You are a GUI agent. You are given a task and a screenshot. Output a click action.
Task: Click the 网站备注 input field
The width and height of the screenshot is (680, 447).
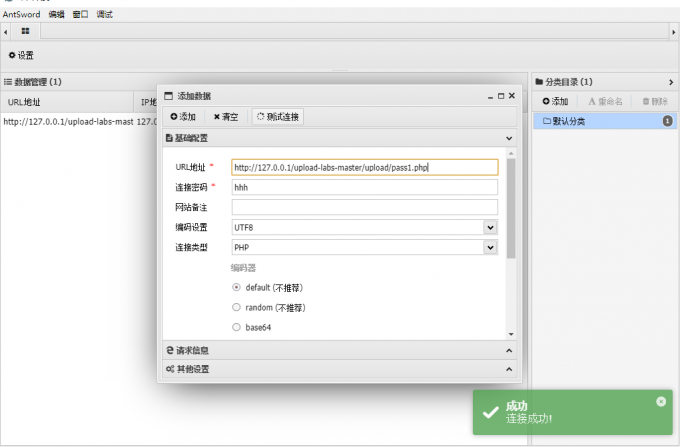pyautogui.click(x=365, y=207)
